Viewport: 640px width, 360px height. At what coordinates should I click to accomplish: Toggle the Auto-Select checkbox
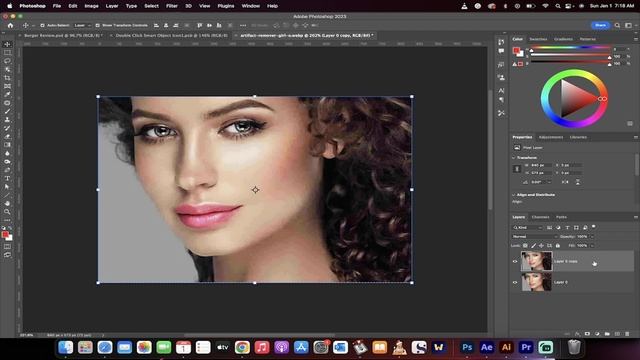tap(42, 25)
